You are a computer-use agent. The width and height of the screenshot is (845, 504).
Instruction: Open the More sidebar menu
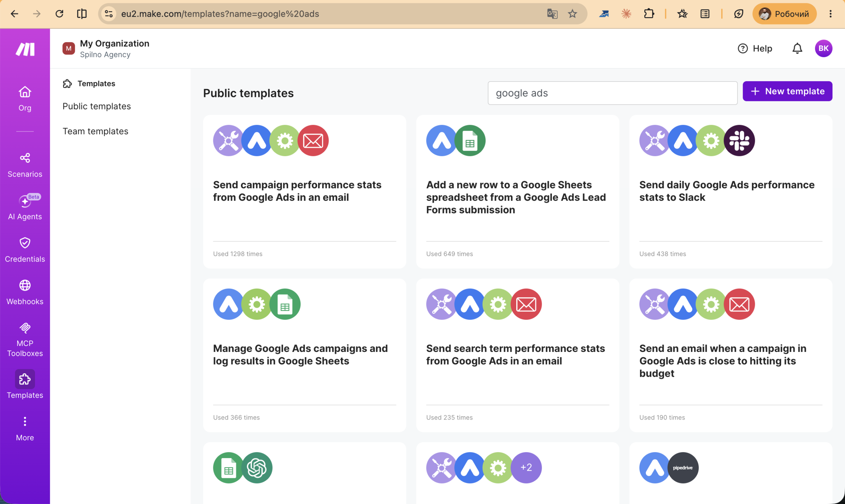[x=25, y=428]
